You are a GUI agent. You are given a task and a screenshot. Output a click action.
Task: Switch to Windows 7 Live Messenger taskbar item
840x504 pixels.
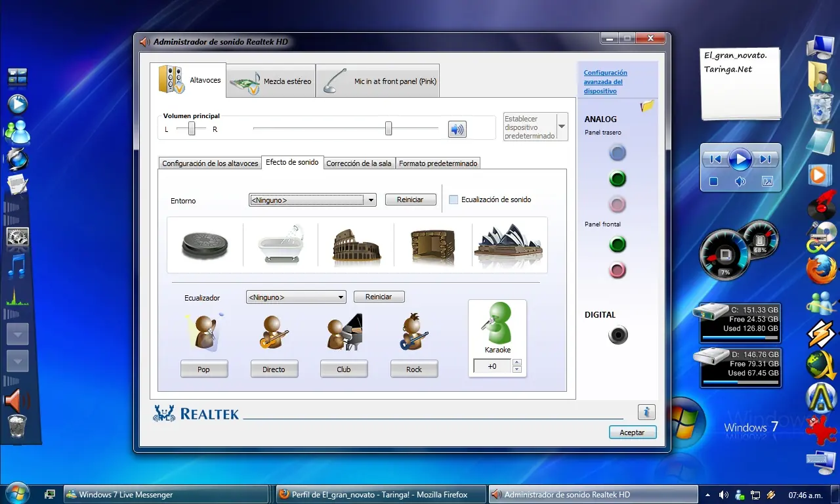click(167, 494)
